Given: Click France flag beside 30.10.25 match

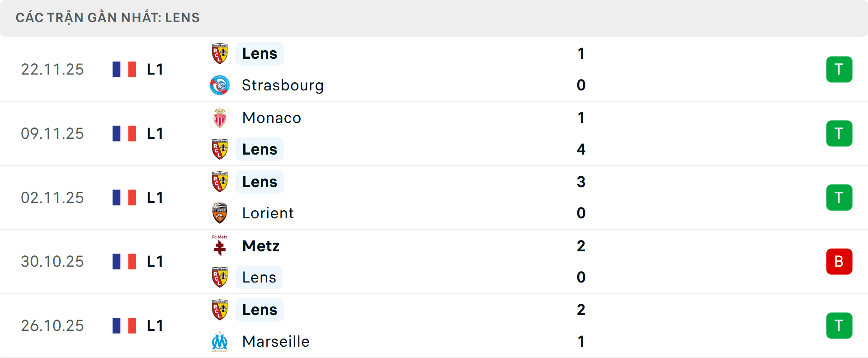Looking at the screenshot, I should (124, 261).
